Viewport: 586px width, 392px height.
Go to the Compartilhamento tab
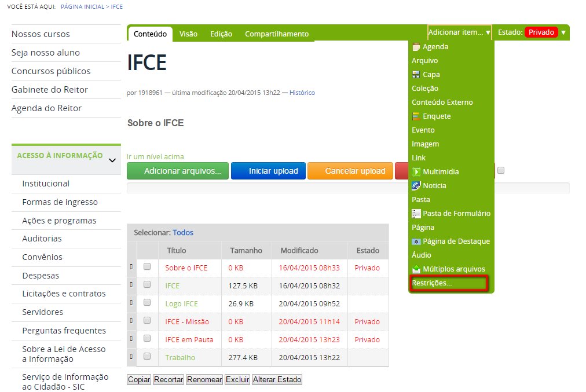(x=277, y=34)
